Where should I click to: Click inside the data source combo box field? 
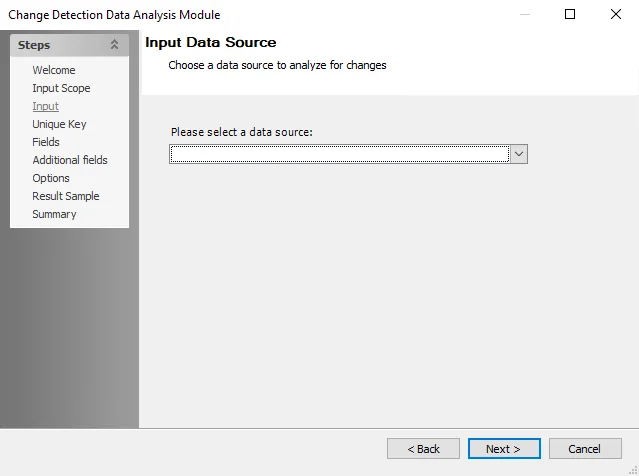(x=339, y=154)
